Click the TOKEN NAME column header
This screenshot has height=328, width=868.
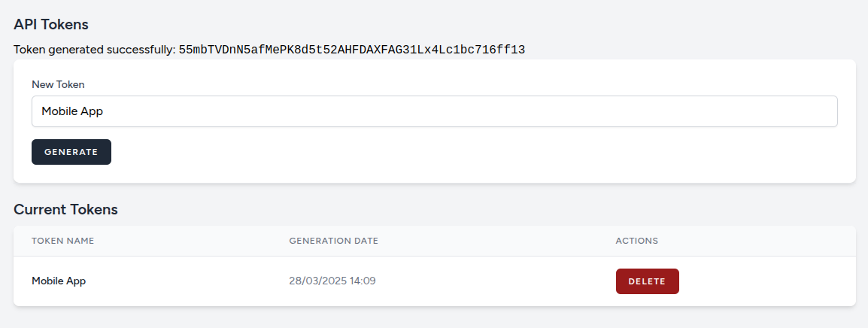click(62, 241)
